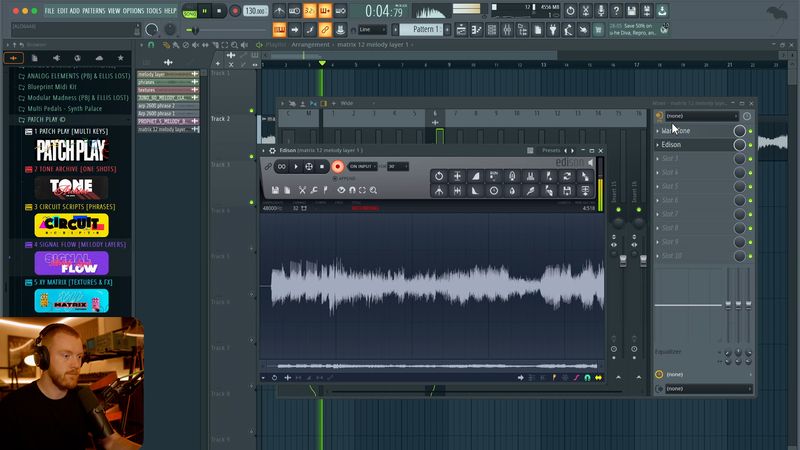Click the TONE Archive thumbnail

coord(71,188)
